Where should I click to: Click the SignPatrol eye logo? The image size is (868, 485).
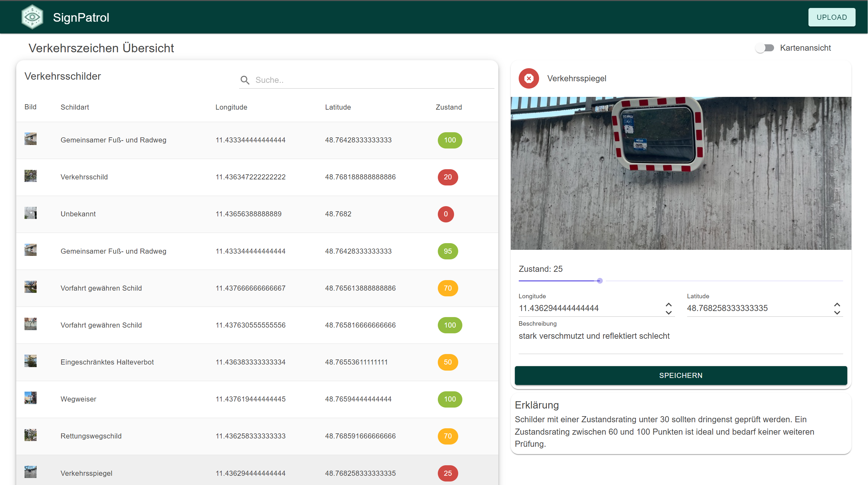[x=32, y=17]
